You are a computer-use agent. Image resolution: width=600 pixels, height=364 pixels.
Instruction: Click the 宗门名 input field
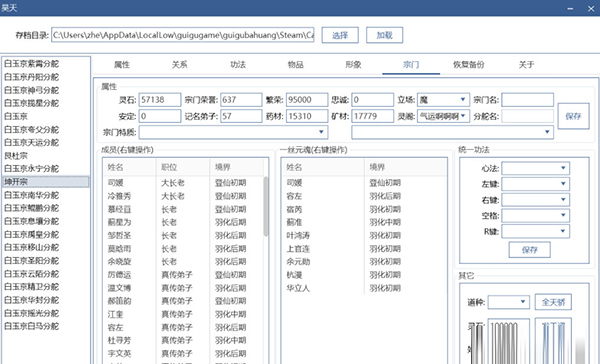coord(527,100)
